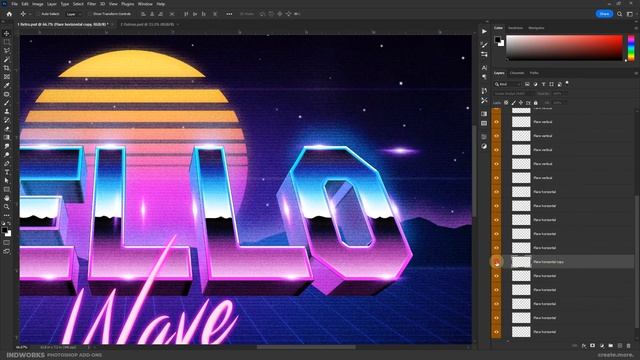This screenshot has width=640, height=360.
Task: Open the Auto-Select Layer dropdown
Action: point(73,14)
